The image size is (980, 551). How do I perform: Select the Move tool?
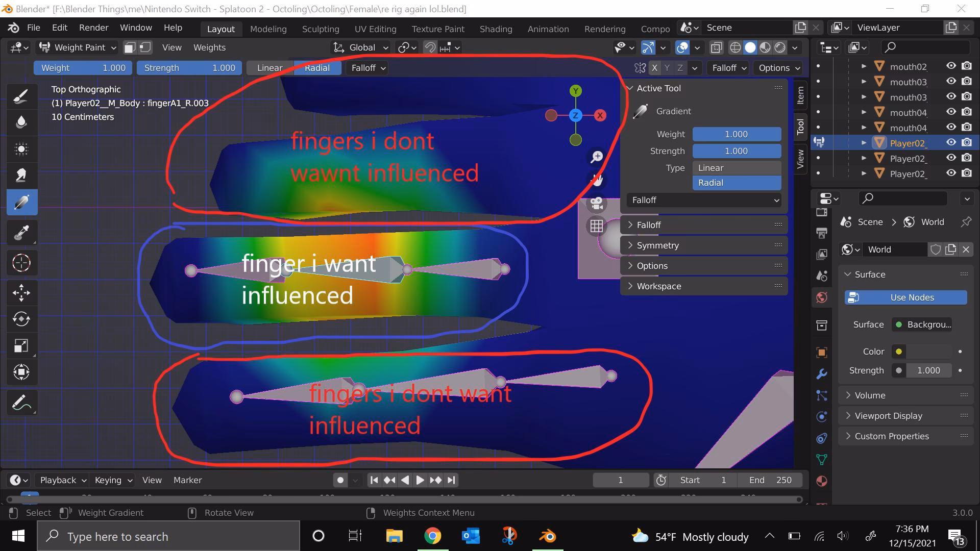coord(21,292)
